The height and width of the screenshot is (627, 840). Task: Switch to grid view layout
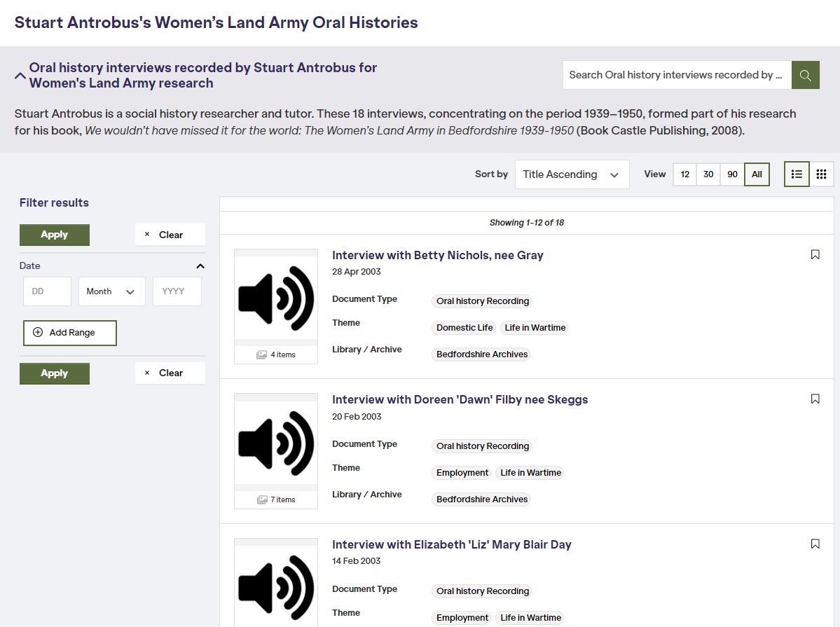pos(822,174)
